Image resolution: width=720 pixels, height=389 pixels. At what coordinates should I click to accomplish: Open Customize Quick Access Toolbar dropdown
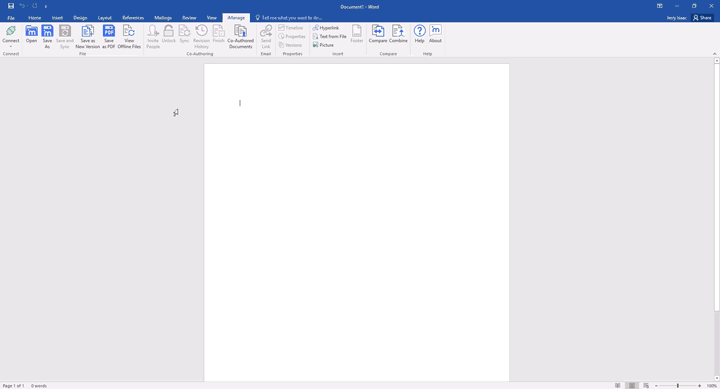pyautogui.click(x=46, y=6)
